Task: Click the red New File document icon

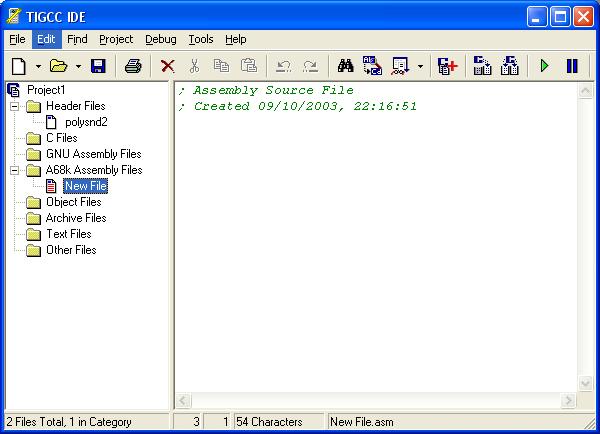Action: pos(51,186)
